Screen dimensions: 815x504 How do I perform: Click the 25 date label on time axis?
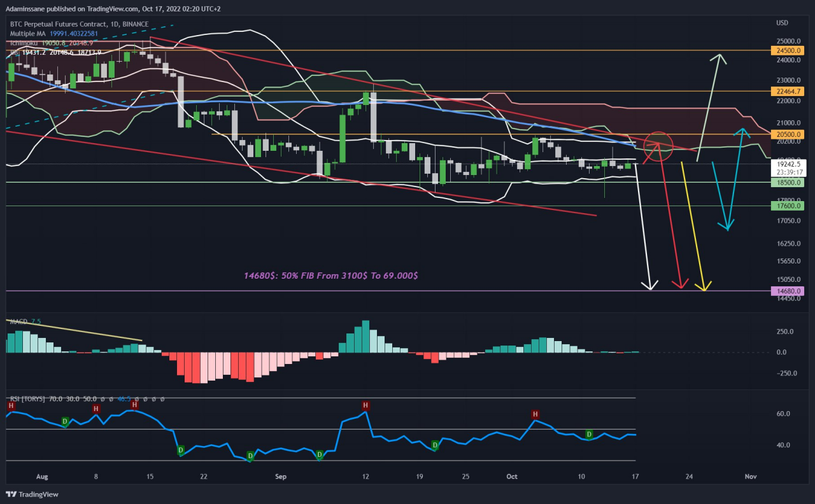(x=465, y=476)
